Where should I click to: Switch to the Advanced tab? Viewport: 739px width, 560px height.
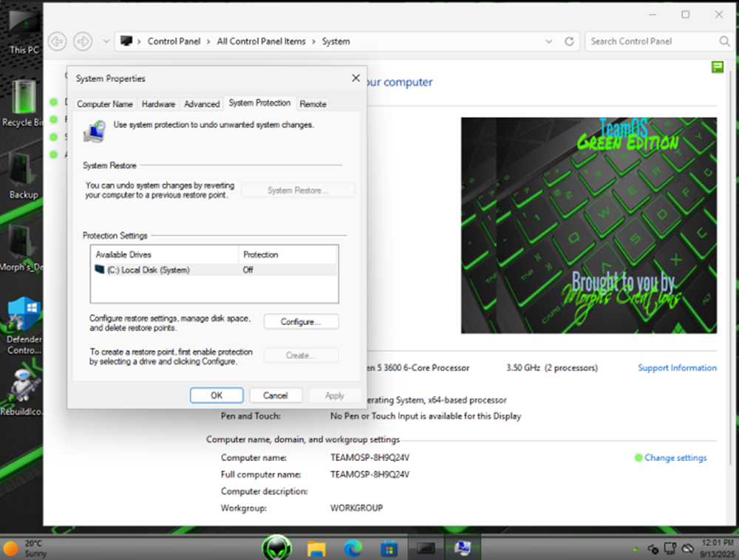tap(202, 104)
